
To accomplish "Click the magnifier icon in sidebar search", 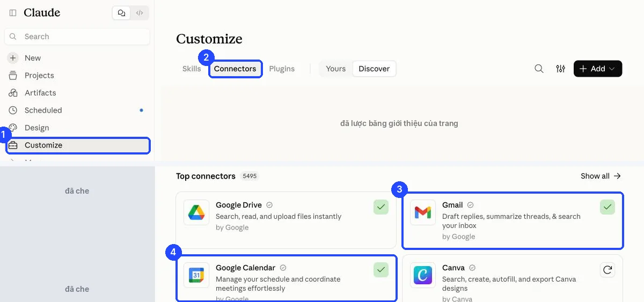I will [14, 36].
